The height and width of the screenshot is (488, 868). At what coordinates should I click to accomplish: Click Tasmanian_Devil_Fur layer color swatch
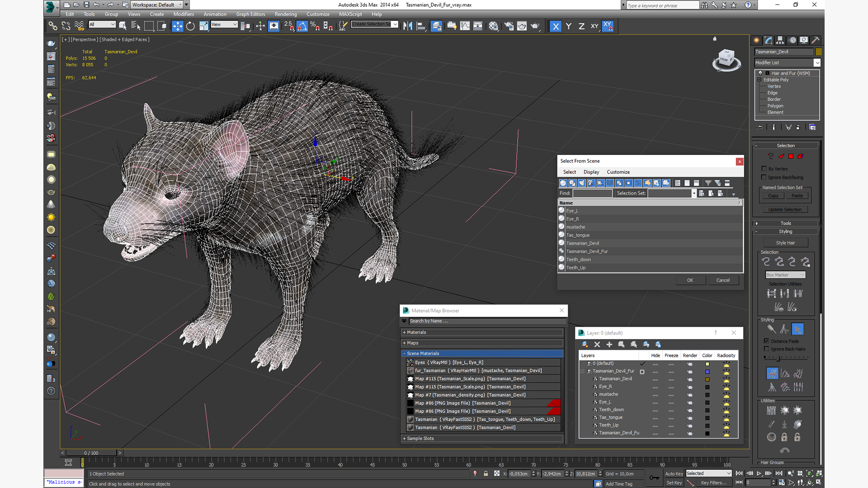point(707,371)
